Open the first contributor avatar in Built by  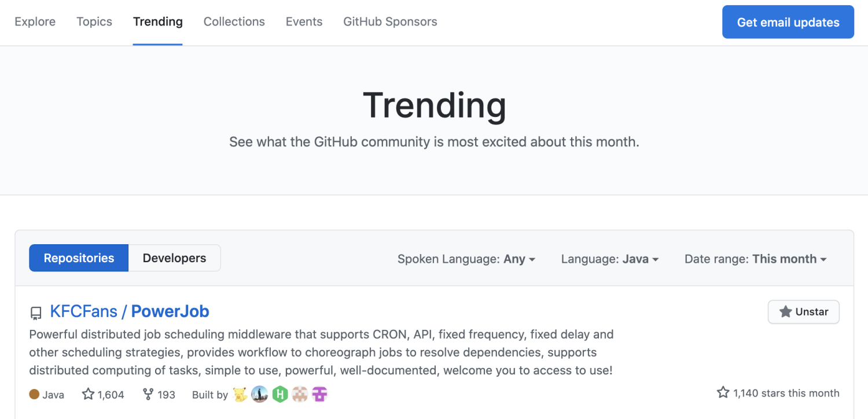240,395
